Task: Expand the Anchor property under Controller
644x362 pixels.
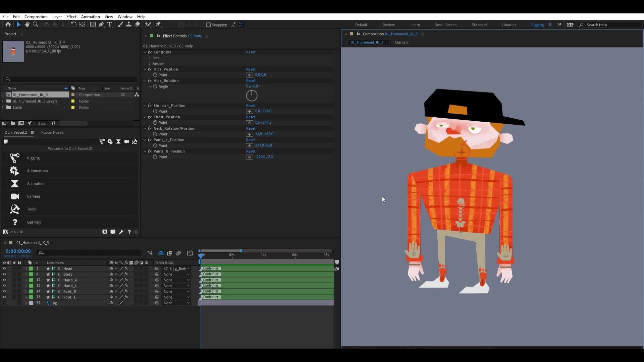Action: click(x=150, y=63)
